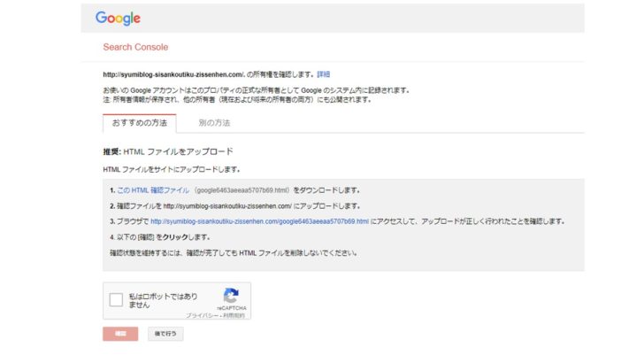The image size is (644, 363).
Task: Click step 4 以下の [確認] をクリック text
Action: pyautogui.click(x=160, y=237)
